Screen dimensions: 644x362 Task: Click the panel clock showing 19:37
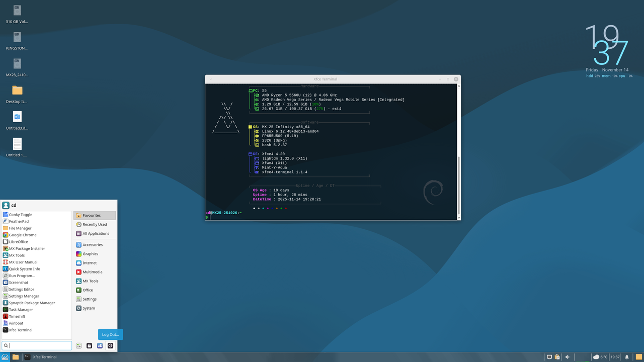coord(615,357)
